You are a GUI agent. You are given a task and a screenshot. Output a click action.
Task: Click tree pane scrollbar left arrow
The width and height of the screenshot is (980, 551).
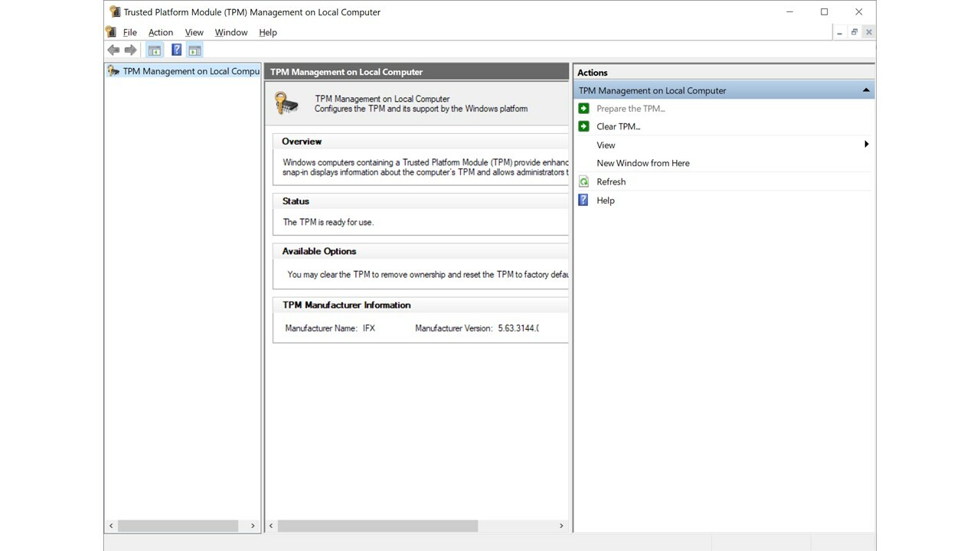[111, 526]
